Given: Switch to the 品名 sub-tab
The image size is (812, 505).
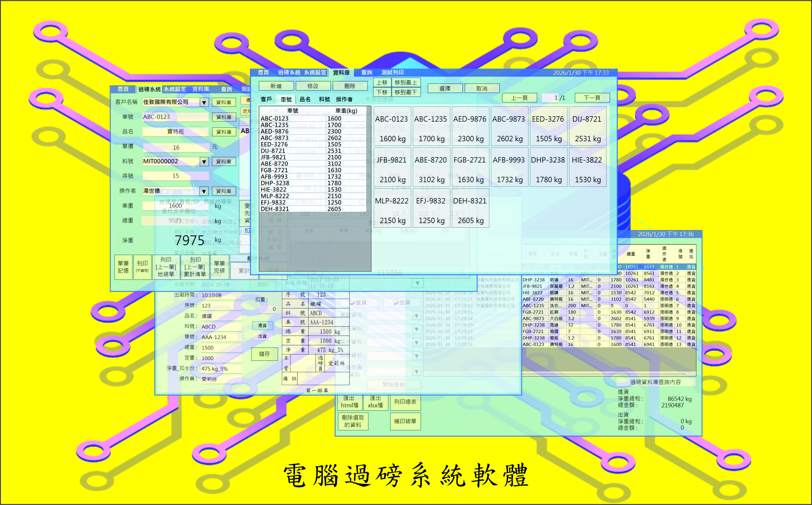Looking at the screenshot, I should point(305,100).
